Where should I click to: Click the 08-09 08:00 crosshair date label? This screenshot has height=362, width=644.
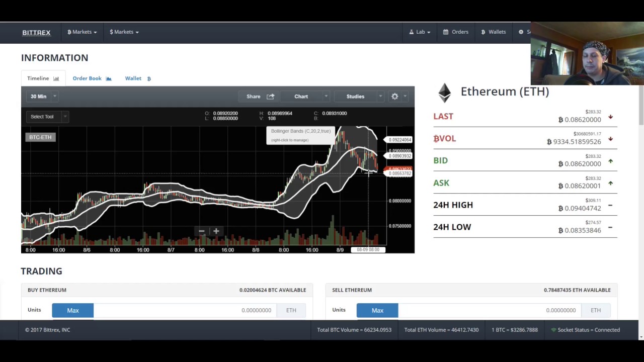368,250
